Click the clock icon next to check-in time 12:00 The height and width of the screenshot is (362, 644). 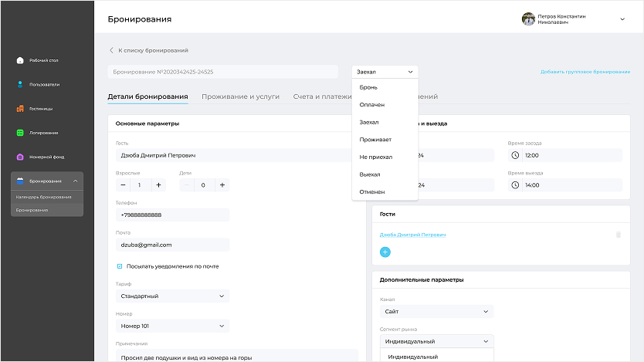click(515, 155)
